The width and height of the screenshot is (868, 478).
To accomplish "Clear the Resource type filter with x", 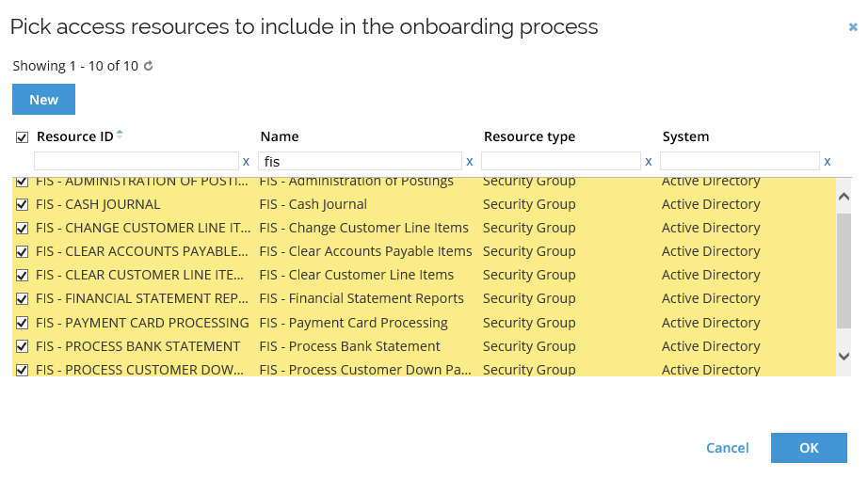I will (648, 161).
